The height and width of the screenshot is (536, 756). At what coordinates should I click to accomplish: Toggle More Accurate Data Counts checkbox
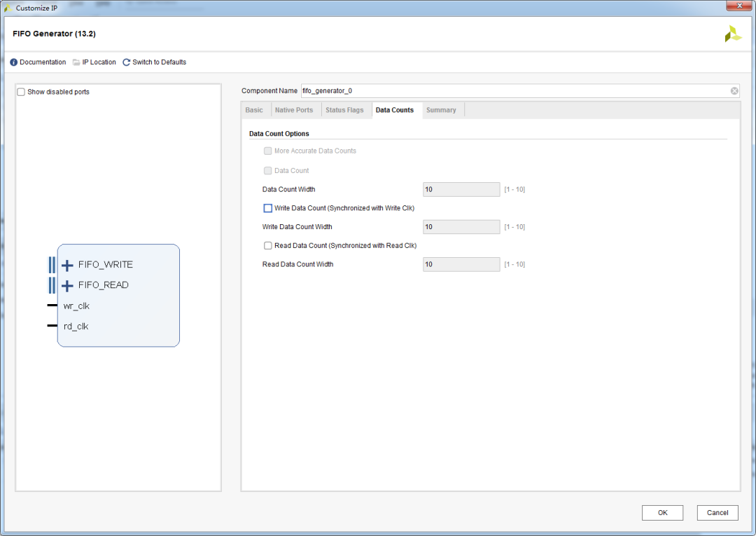click(x=267, y=151)
